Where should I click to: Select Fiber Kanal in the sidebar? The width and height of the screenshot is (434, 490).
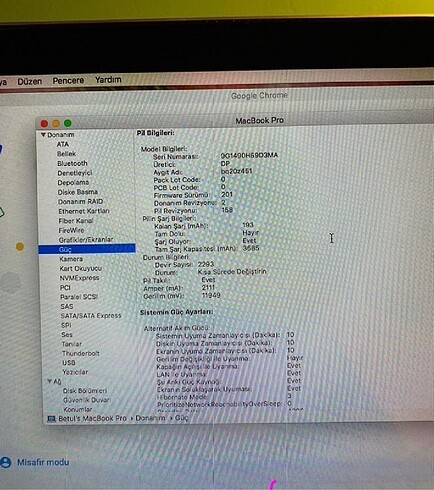[x=76, y=221]
